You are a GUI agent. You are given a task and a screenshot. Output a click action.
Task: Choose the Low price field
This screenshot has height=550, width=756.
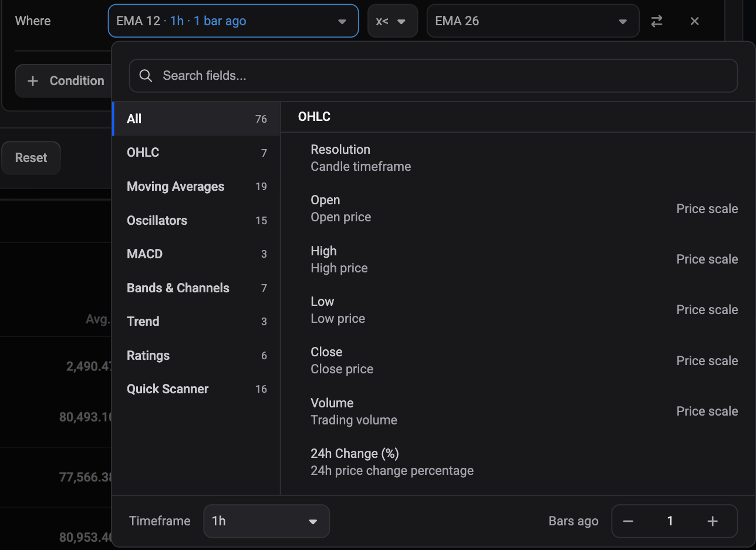518,310
